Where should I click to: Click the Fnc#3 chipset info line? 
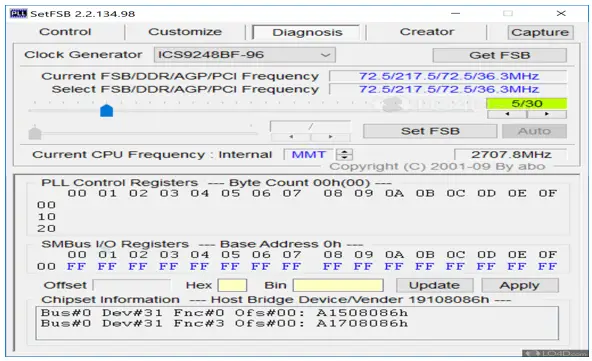pyautogui.click(x=224, y=324)
